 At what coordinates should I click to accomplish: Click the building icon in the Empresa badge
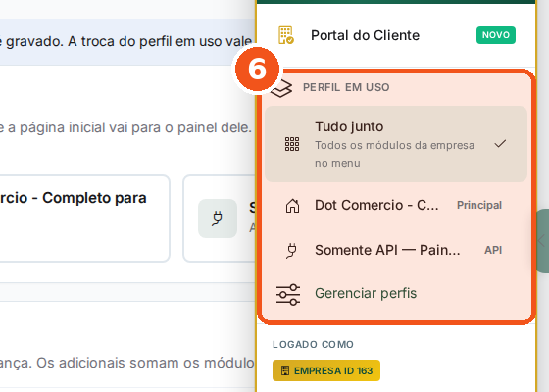pyautogui.click(x=285, y=370)
